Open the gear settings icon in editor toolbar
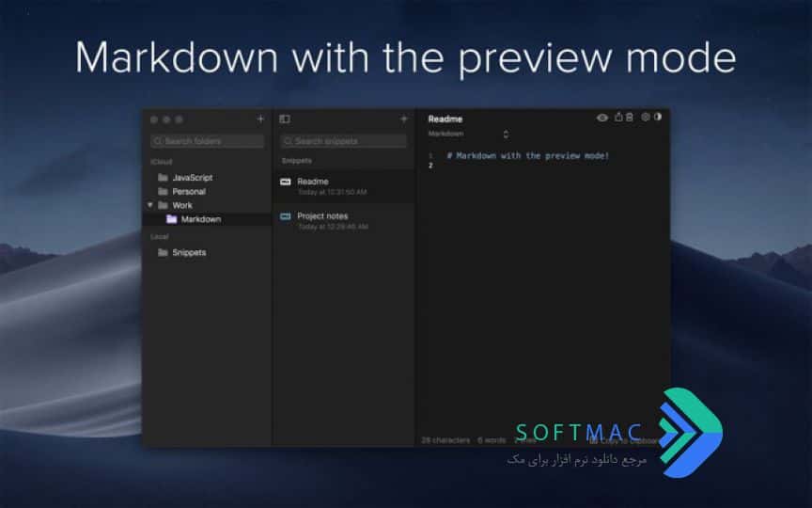The width and height of the screenshot is (812, 508). pyautogui.click(x=646, y=118)
